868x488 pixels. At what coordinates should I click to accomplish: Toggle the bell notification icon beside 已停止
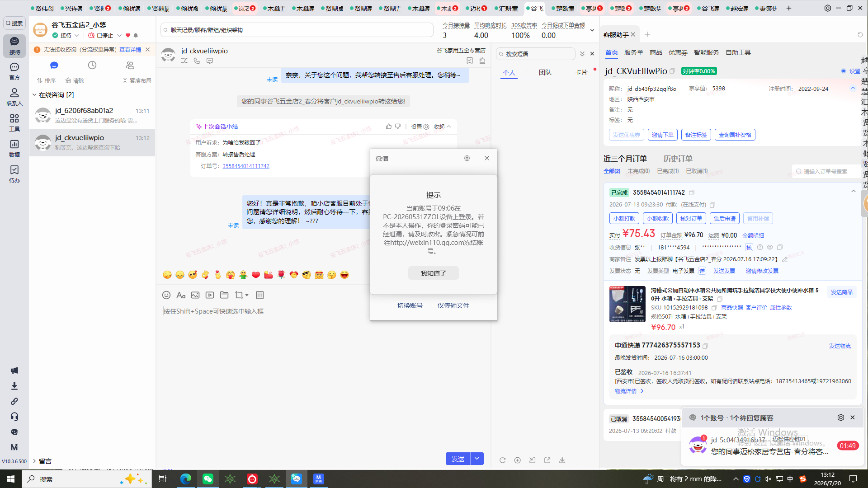point(136,35)
